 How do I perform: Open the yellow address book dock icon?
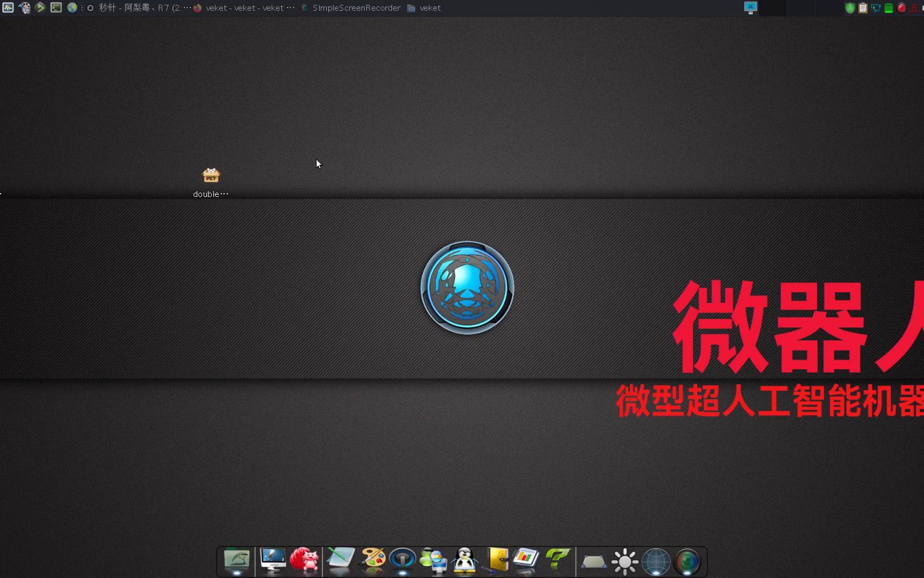[x=496, y=561]
